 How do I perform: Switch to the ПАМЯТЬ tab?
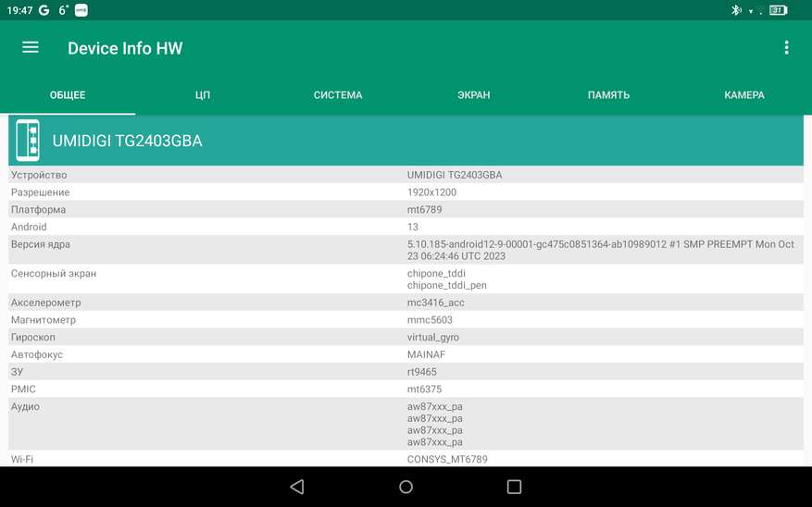[608, 95]
